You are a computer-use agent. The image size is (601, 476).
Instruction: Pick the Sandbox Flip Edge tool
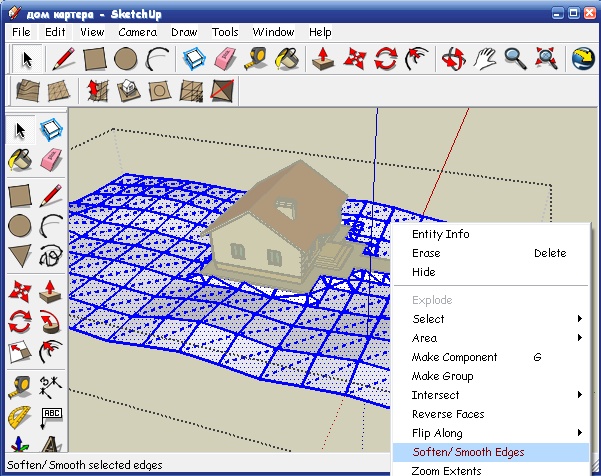(x=222, y=90)
